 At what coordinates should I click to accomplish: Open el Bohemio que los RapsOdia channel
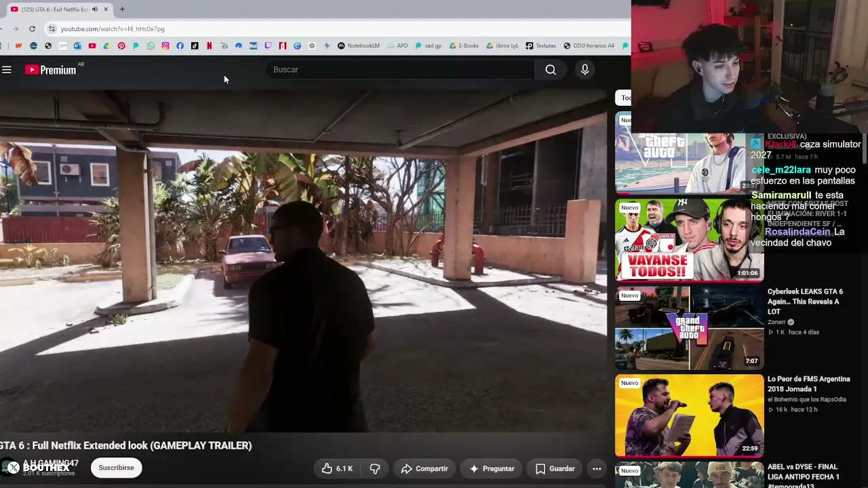coord(807,399)
